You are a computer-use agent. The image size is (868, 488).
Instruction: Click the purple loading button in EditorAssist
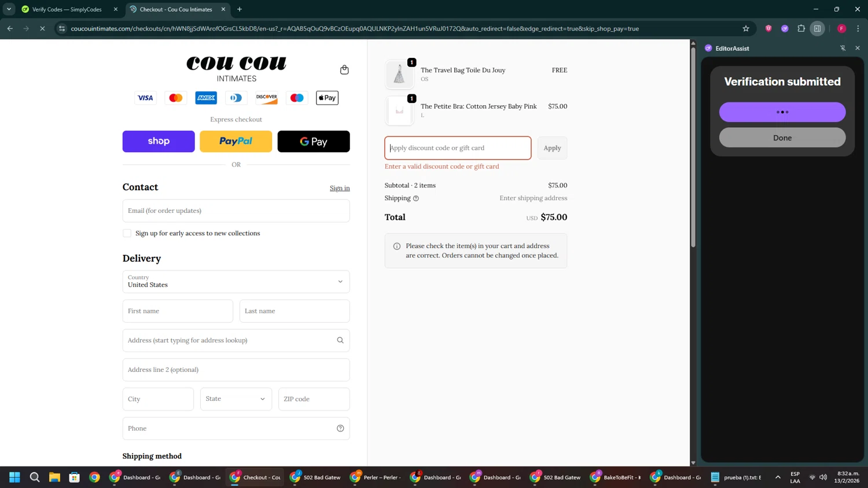click(782, 112)
